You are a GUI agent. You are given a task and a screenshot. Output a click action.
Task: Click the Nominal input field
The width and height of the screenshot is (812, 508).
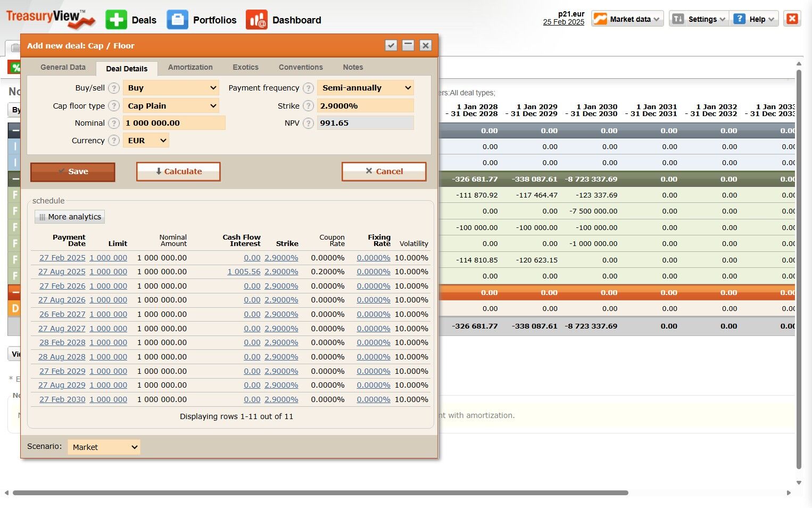click(174, 123)
